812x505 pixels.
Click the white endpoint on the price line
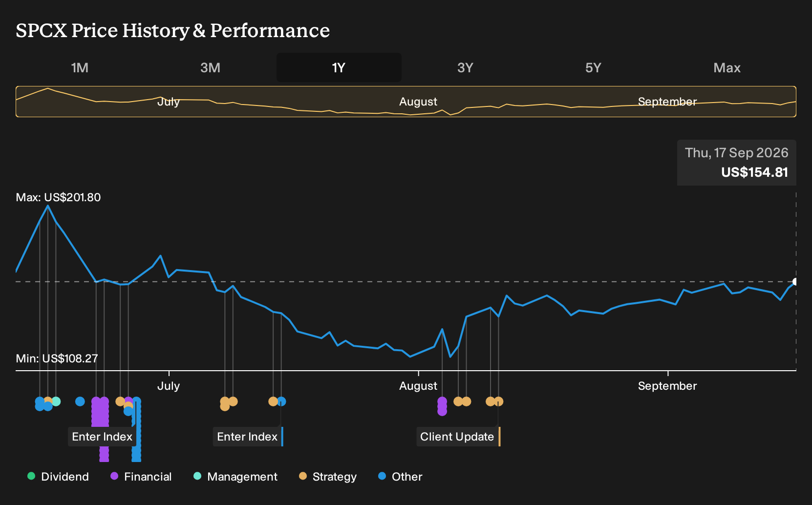795,282
